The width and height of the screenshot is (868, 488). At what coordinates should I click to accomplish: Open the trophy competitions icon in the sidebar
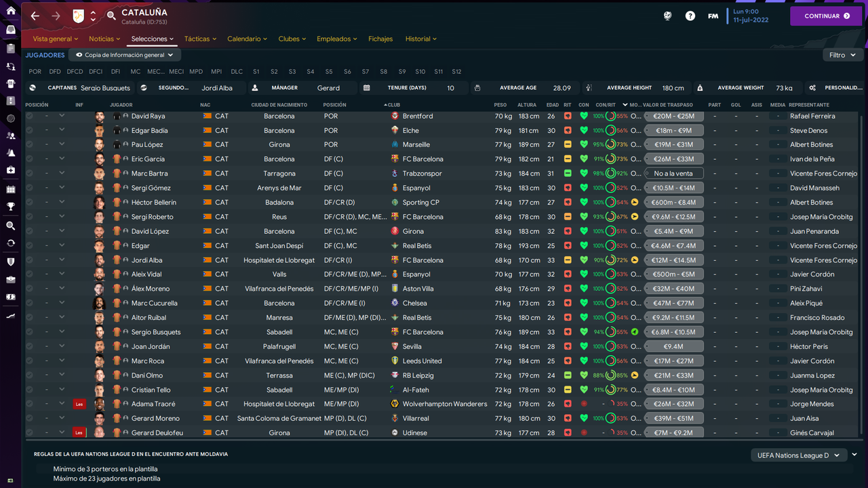point(10,207)
